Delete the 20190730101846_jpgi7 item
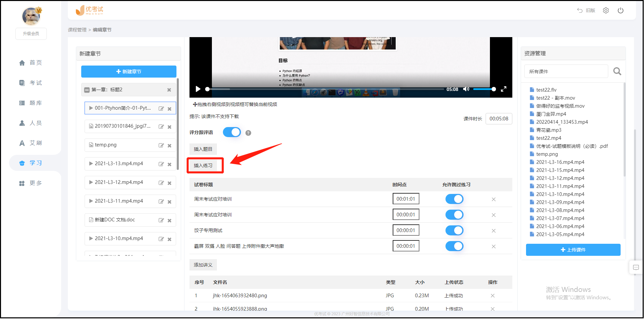 click(169, 127)
